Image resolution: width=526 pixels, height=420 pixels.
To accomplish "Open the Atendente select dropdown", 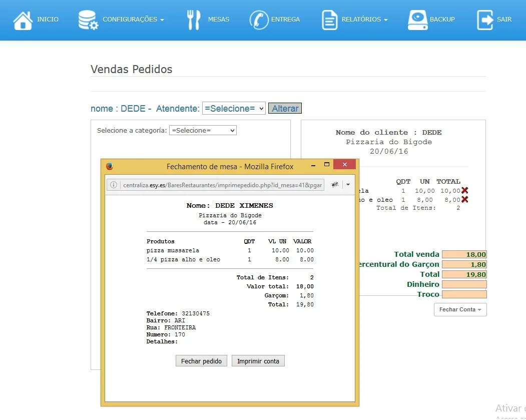I will 234,108.
